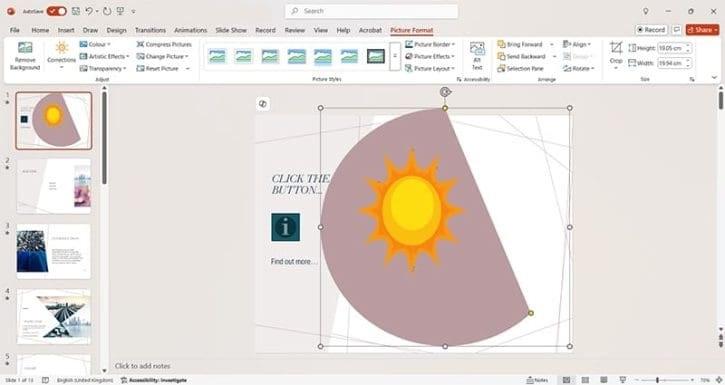Click the rotation handle above the picture
Viewport: 725px width, 385px height.
(445, 92)
